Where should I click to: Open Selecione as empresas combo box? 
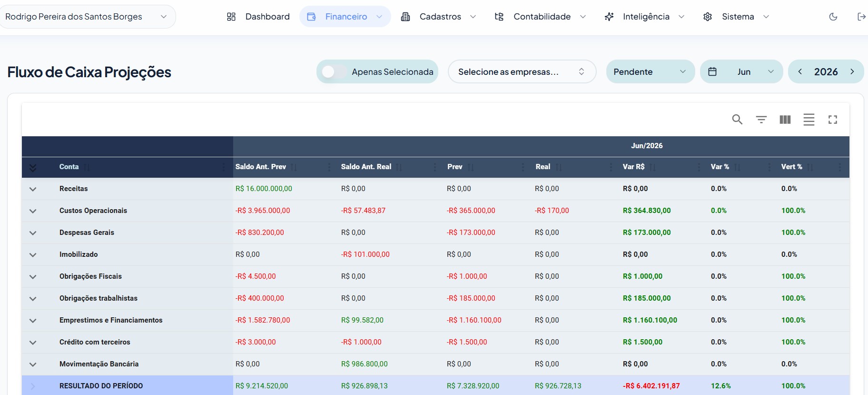pyautogui.click(x=522, y=71)
